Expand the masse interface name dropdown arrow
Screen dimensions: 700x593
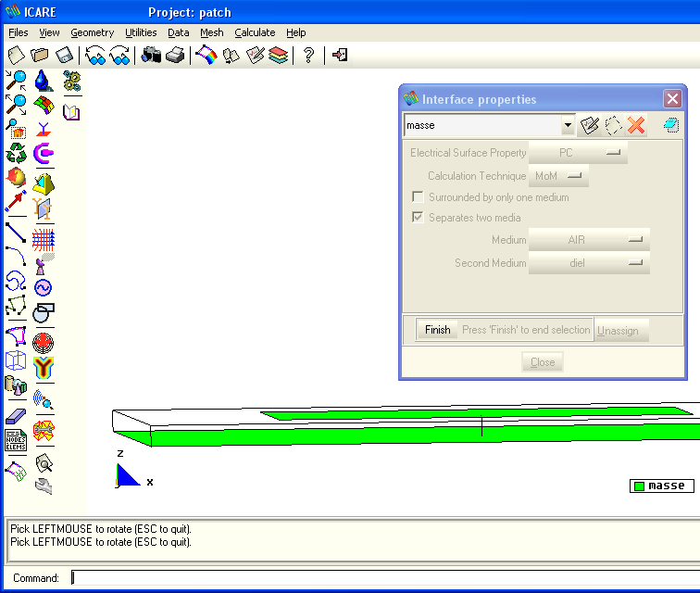coord(568,125)
